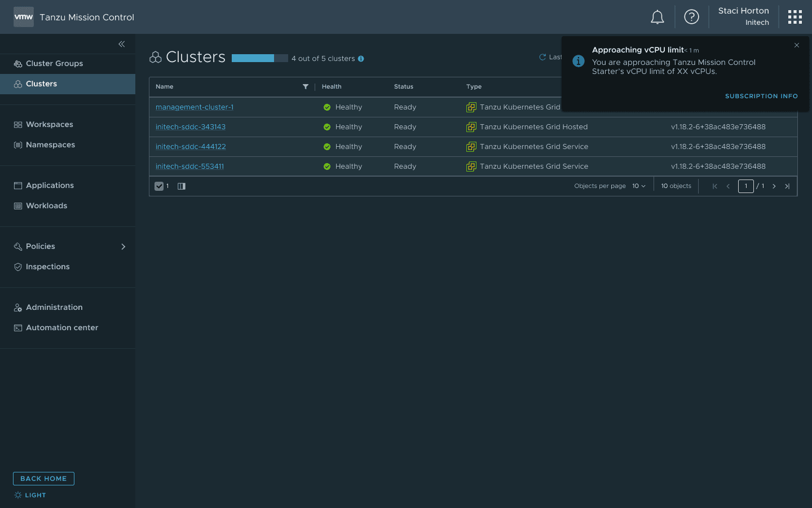Open the app switcher grid icon
This screenshot has height=508, width=812.
[x=795, y=17]
